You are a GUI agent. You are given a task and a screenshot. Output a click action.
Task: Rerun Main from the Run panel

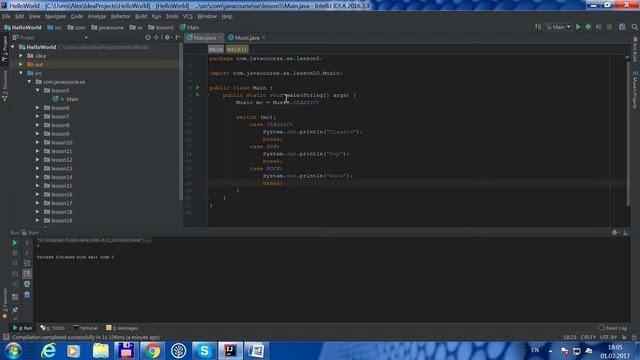(15, 243)
